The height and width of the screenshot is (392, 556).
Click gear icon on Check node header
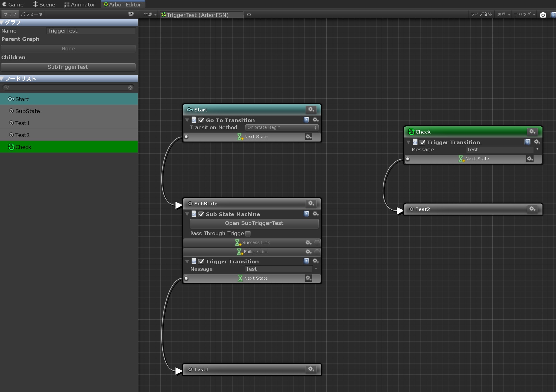coord(532,132)
